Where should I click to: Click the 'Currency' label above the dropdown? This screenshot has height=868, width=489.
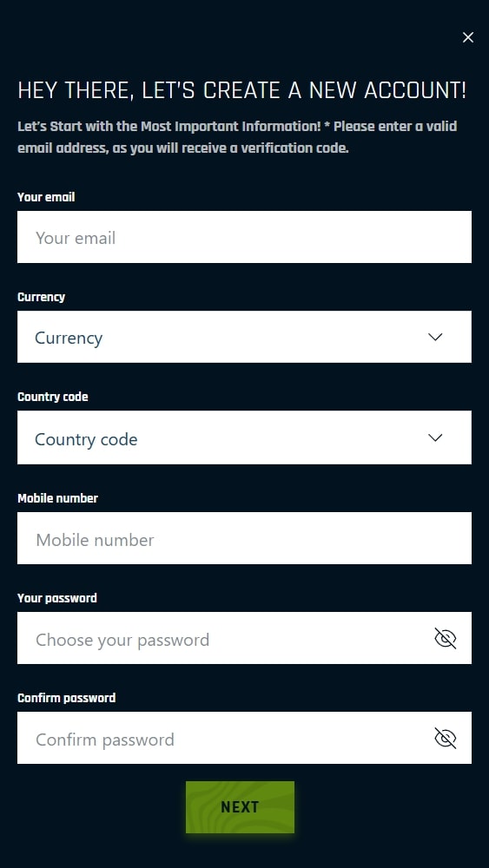click(x=41, y=297)
